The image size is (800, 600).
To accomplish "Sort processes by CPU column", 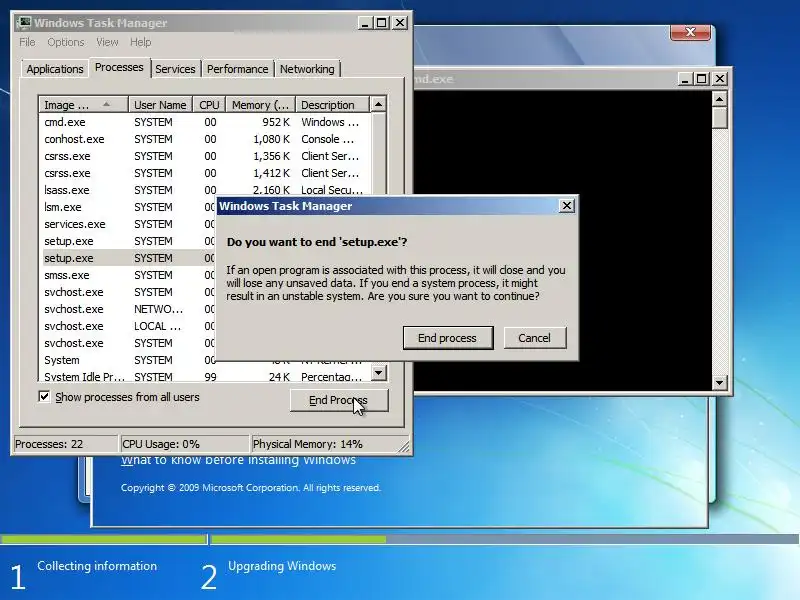I will (x=209, y=105).
